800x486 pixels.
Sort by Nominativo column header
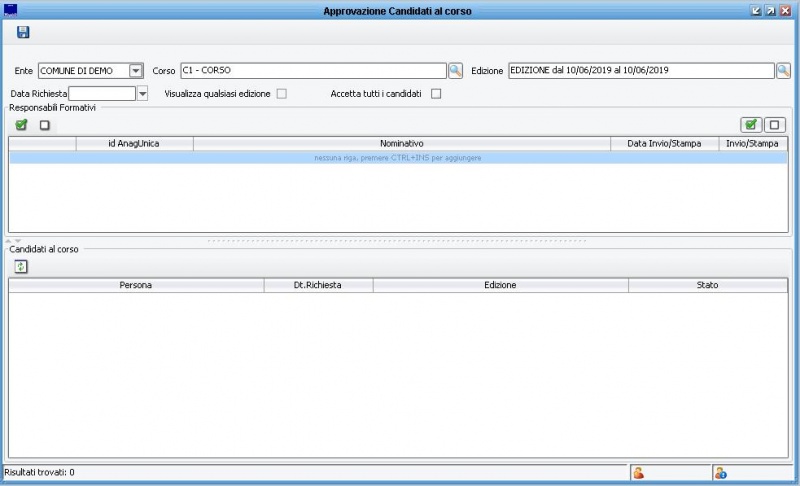(x=402, y=144)
